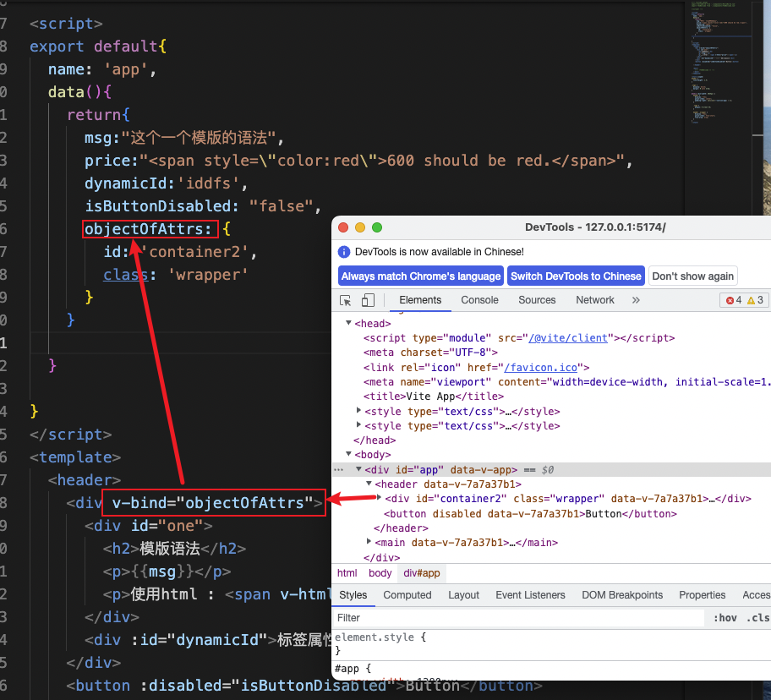This screenshot has height=700, width=771.
Task: Expand the first style type="text/css" node
Action: pos(358,411)
